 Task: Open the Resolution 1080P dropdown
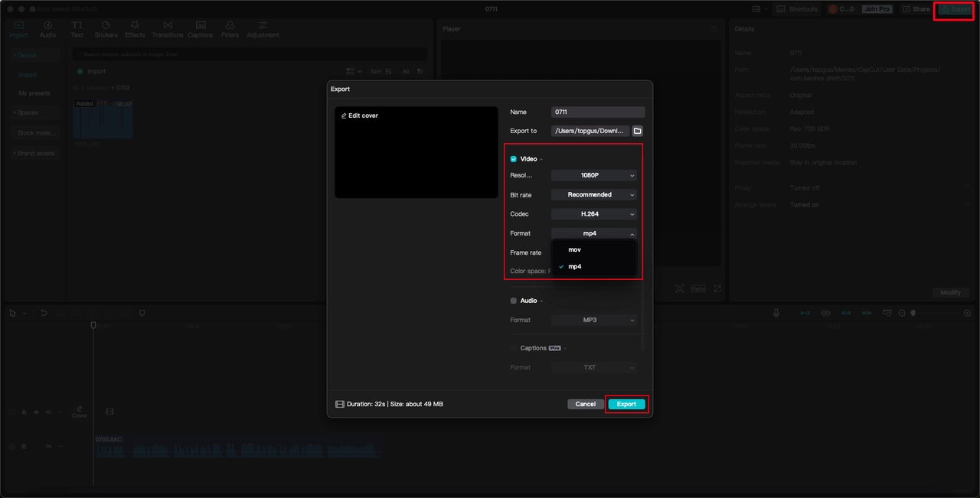click(x=594, y=175)
